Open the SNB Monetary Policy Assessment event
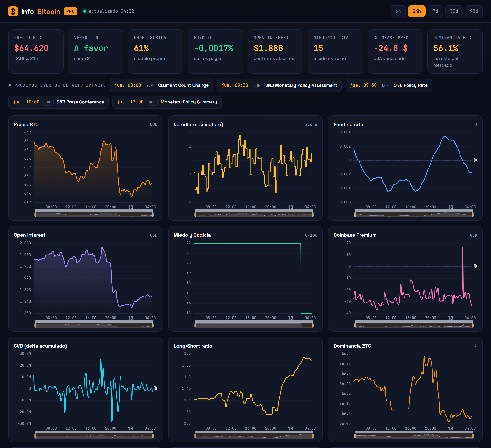 click(279, 85)
